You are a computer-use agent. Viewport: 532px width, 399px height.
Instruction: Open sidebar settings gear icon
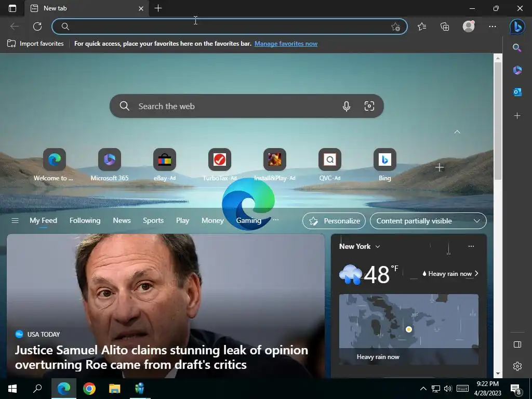[x=517, y=366]
